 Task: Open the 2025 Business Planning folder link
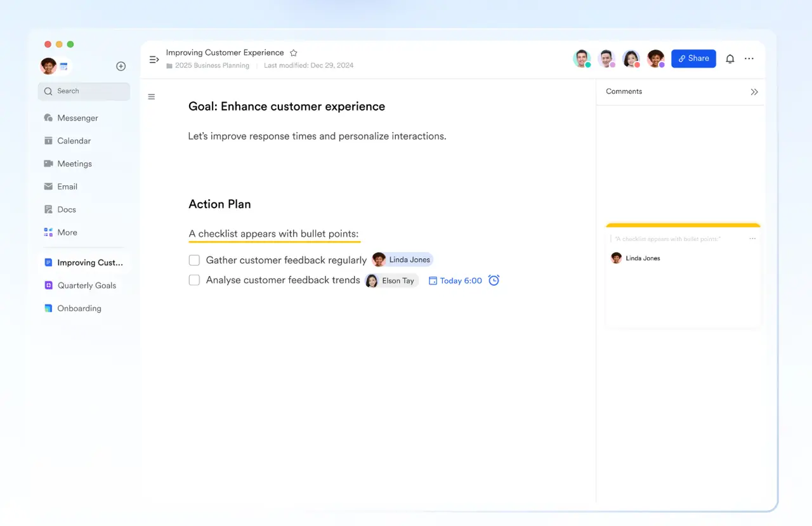coord(212,66)
